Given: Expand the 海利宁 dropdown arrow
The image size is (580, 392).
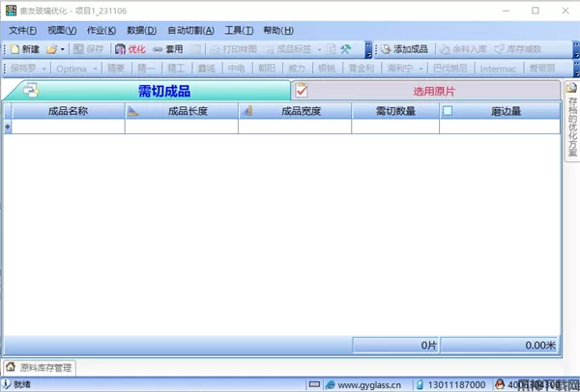Looking at the screenshot, I should (420, 69).
